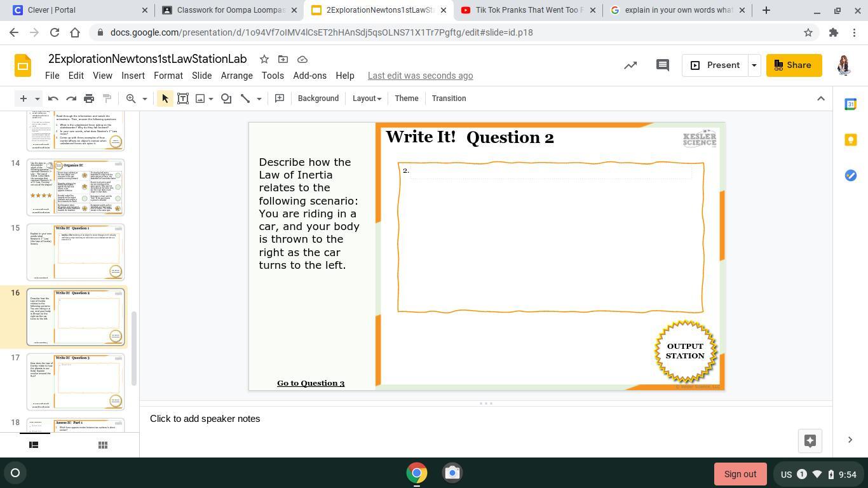The image size is (868, 488).
Task: Redo the last action
Action: [71, 98]
